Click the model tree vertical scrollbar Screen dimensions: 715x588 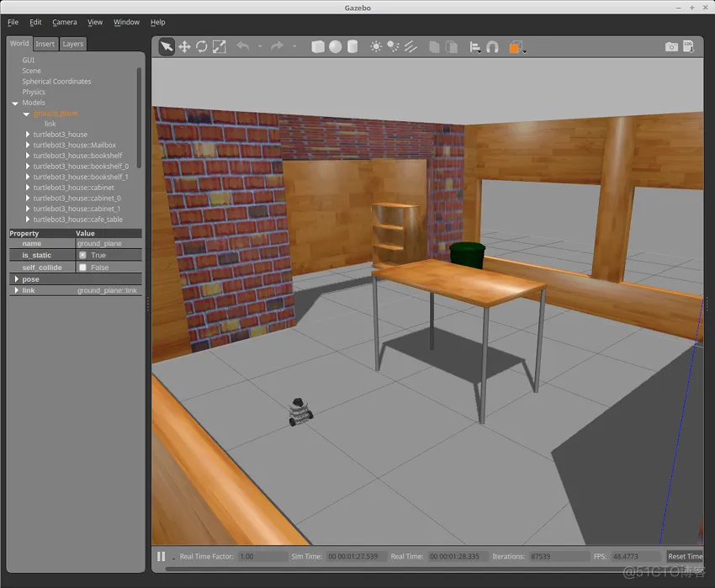139,118
